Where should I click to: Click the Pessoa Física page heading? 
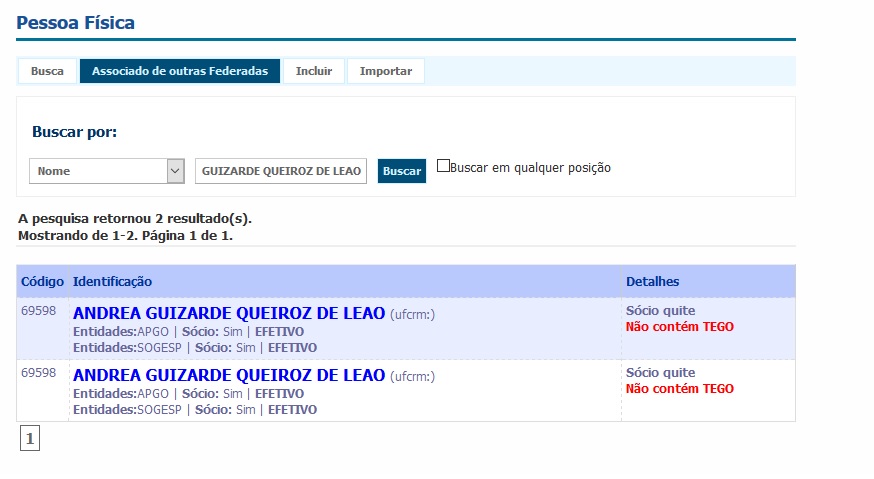coord(76,22)
